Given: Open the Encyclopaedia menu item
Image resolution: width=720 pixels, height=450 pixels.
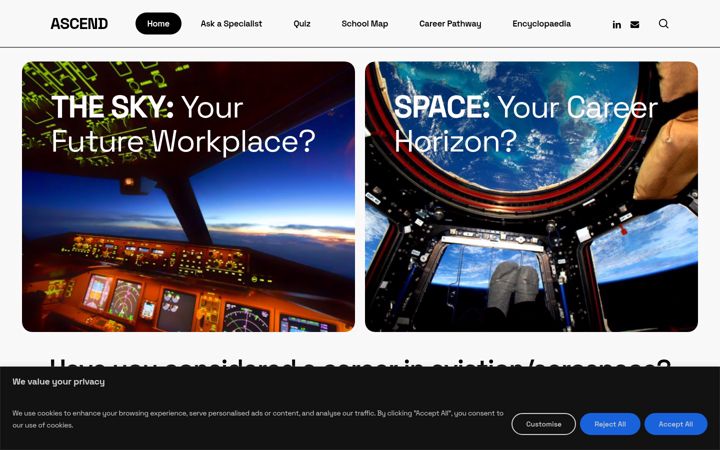Looking at the screenshot, I should (541, 23).
